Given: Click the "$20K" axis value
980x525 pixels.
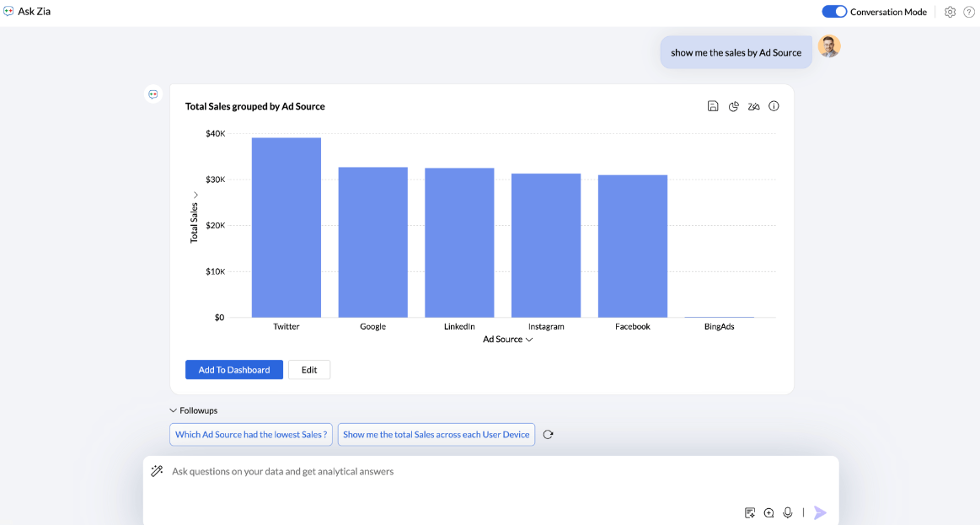Looking at the screenshot, I should click(216, 226).
